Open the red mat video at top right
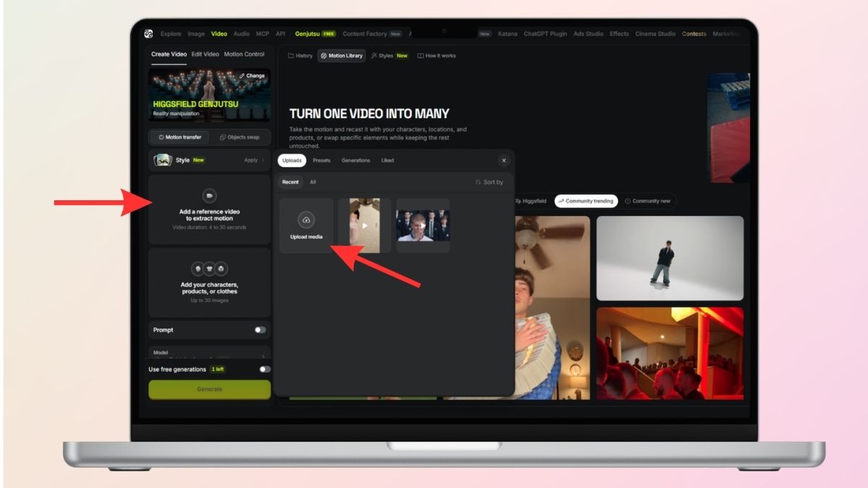 pos(728,128)
